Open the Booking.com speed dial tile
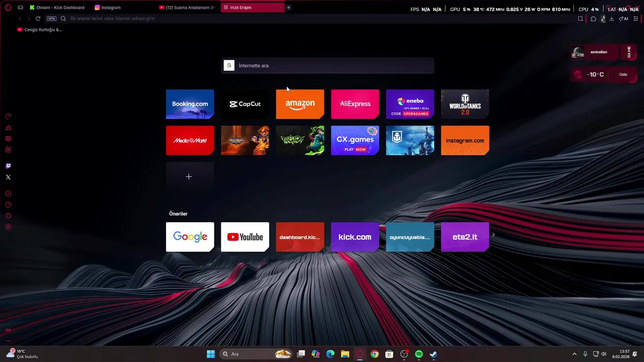 [190, 104]
